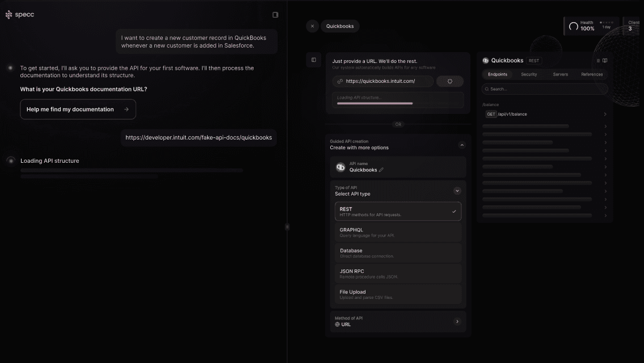
Task: Click 'Just provide a URL' heading
Action: click(374, 61)
